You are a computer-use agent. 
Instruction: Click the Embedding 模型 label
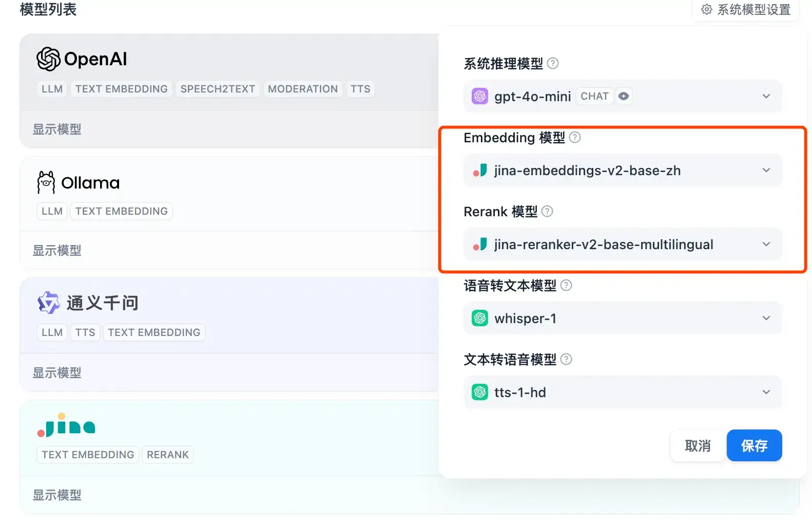514,137
